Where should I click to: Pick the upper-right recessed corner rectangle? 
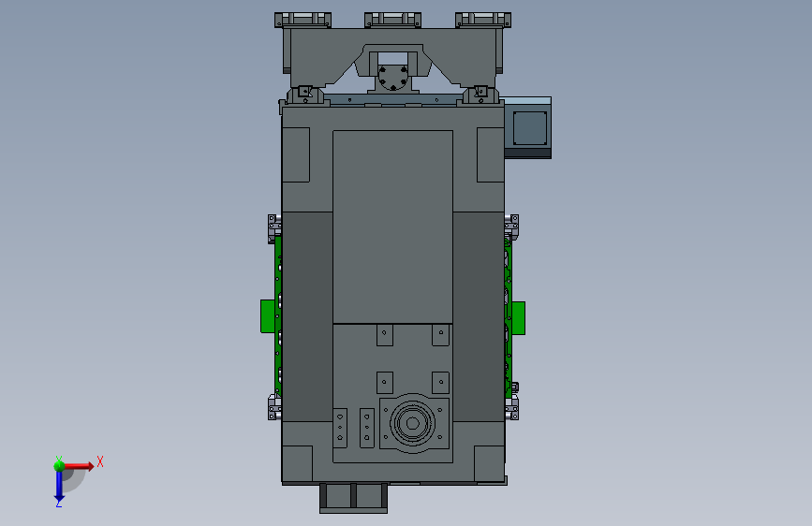(491, 154)
